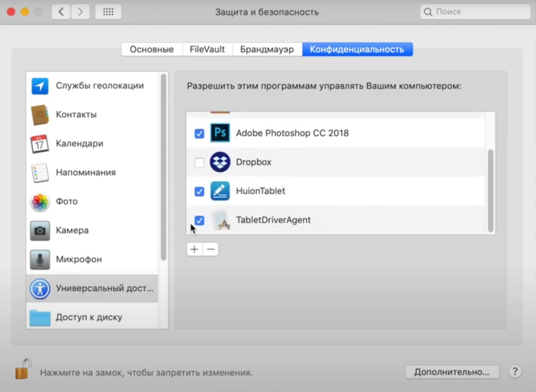Open the Брандмауэр (Firewall) tab
Image resolution: width=536 pixels, height=392 pixels.
(267, 49)
